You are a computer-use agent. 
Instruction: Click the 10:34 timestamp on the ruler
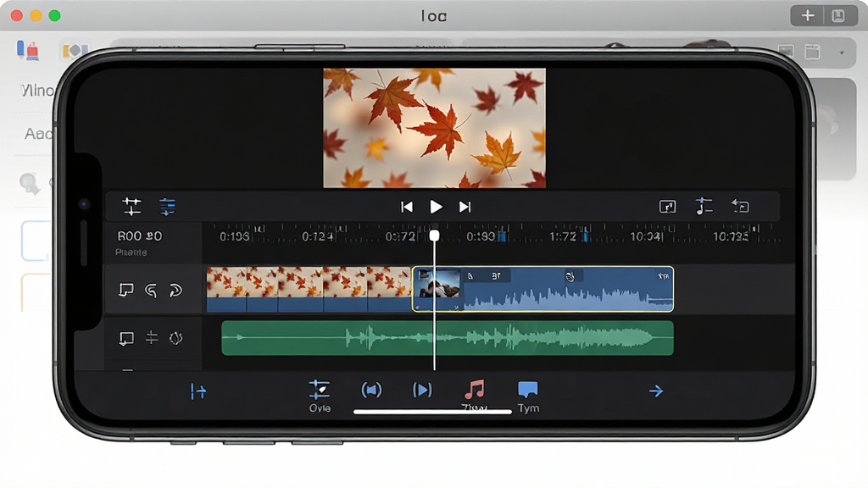tap(645, 237)
